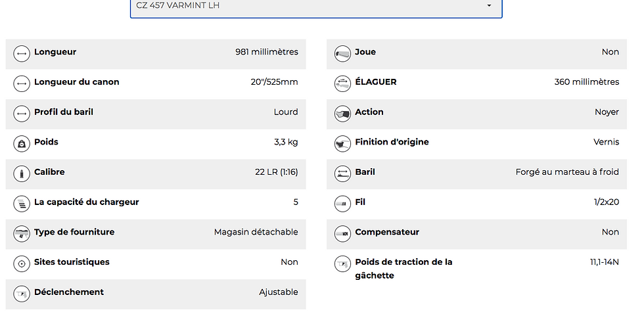Screen dimensions: 644x316
Task: Click the Compensateur icon
Action: point(342,233)
